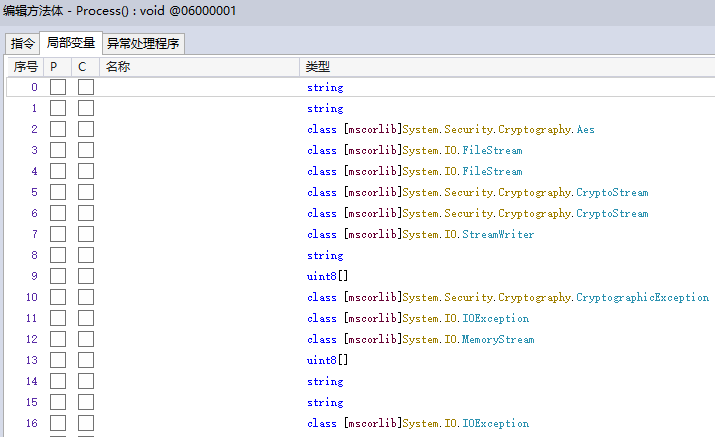Check the P checkbox in row 4
This screenshot has height=437, width=715.
tap(58, 171)
